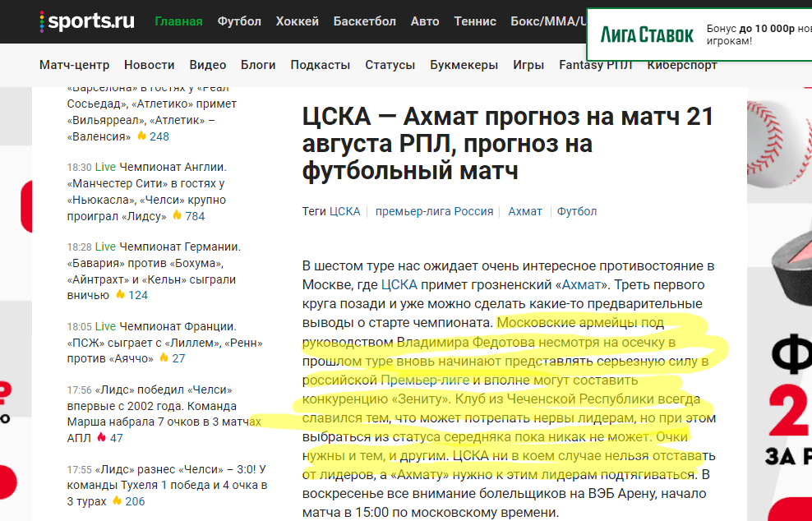Click the ЦСКА tag link
Image resolution: width=812 pixels, height=521 pixels.
click(x=345, y=211)
